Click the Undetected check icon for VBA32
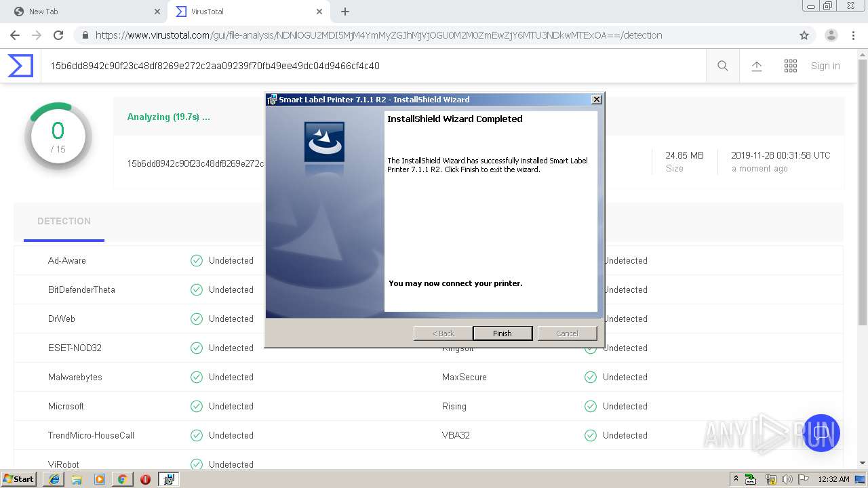Screen dimensions: 868x488 click(x=591, y=435)
